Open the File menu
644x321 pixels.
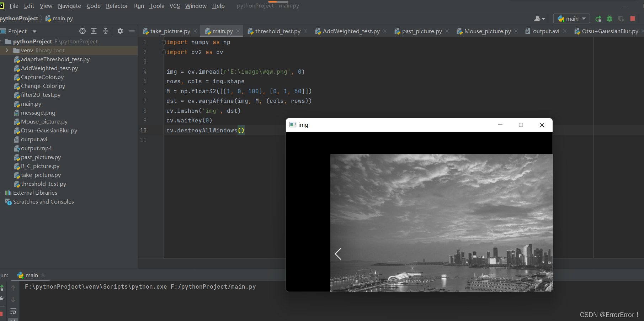14,6
